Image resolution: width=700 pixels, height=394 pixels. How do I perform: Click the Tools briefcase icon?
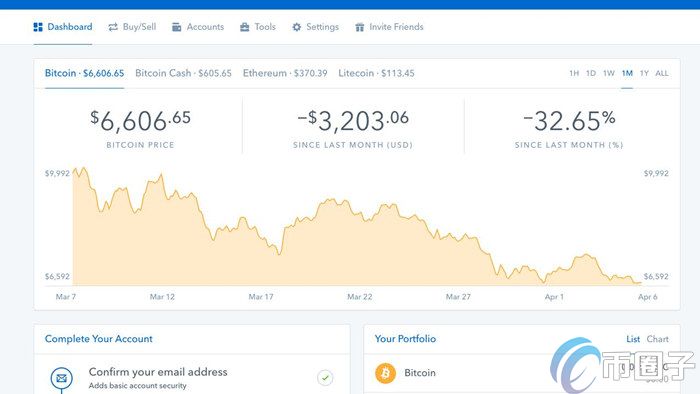pos(245,27)
